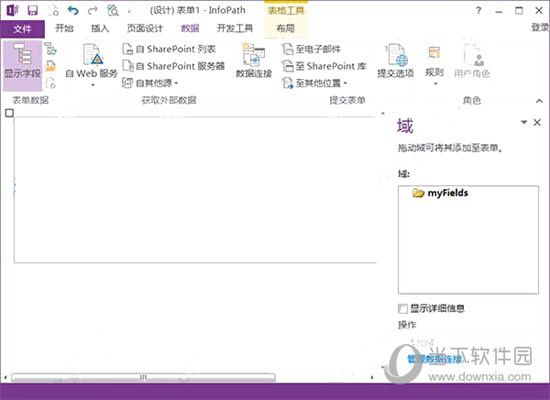Switch to the 数据 tab
Viewport: 550px width, 400px height.
click(190, 28)
